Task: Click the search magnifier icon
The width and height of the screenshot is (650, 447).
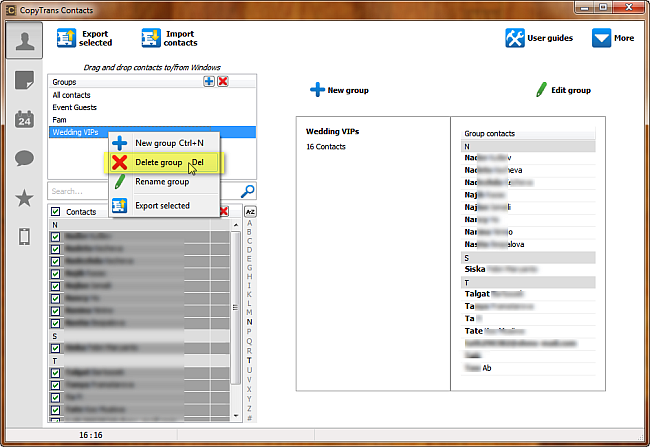Action: point(247,191)
